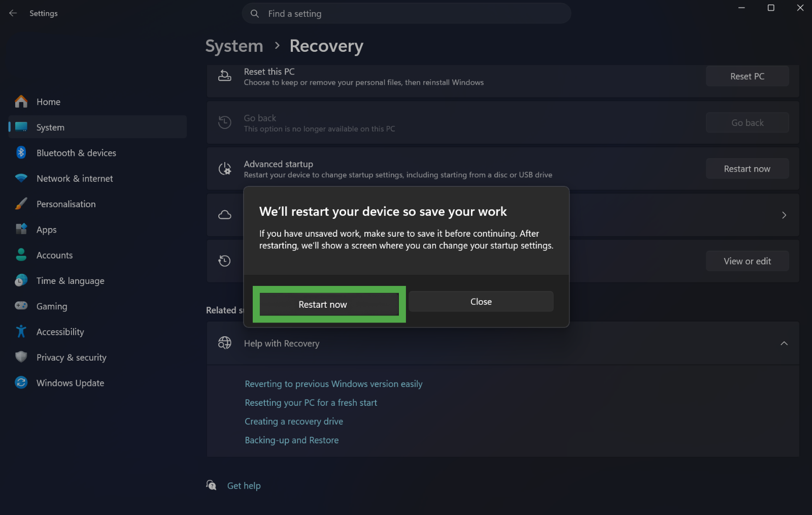Open Creating a recovery drive link

coord(294,422)
